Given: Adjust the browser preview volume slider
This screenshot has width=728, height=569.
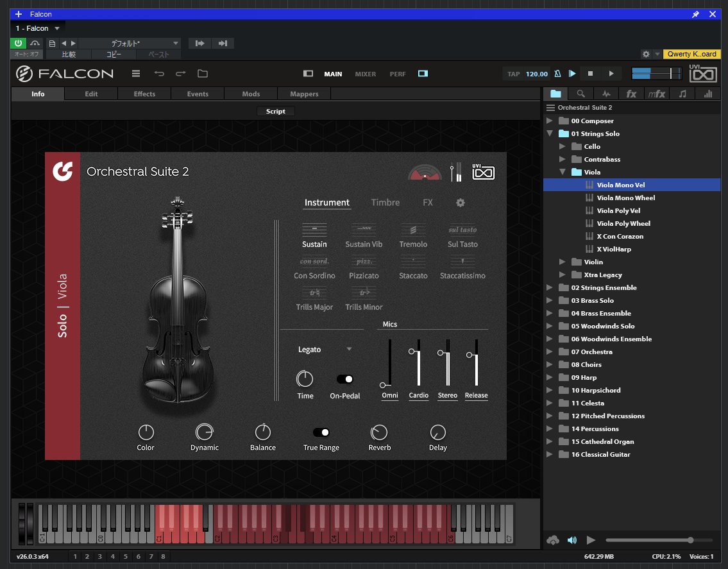Looking at the screenshot, I should pyautogui.click(x=659, y=540).
